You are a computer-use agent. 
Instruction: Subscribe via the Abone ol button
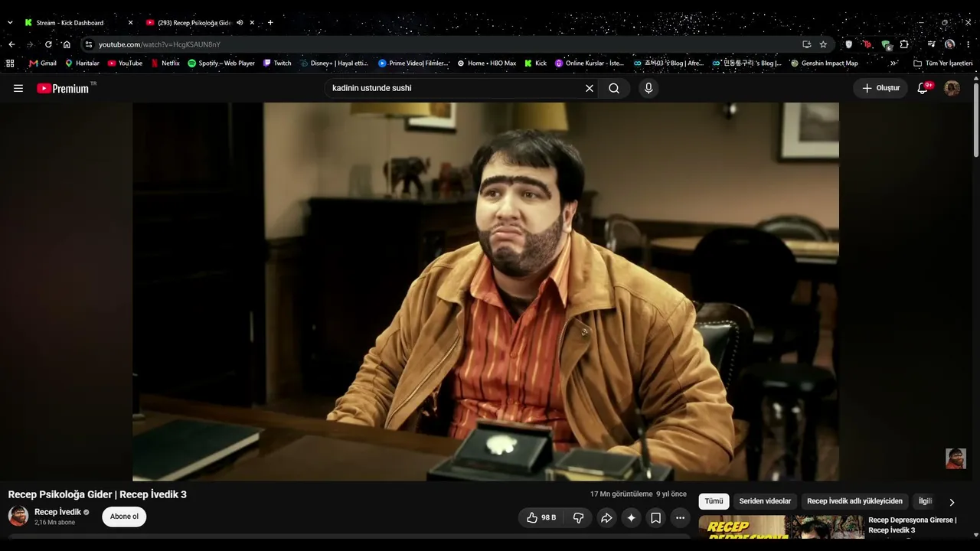124,517
